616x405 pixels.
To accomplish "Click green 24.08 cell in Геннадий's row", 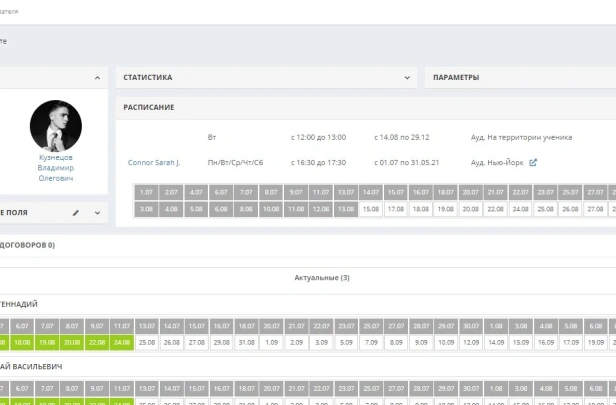I will pos(121,342).
